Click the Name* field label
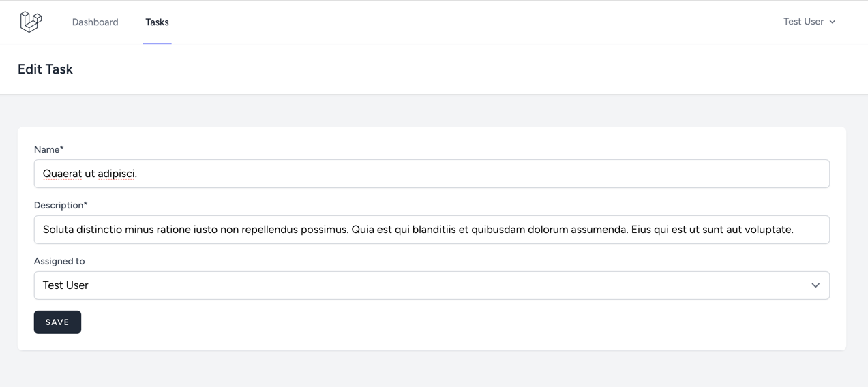868x387 pixels. point(48,149)
